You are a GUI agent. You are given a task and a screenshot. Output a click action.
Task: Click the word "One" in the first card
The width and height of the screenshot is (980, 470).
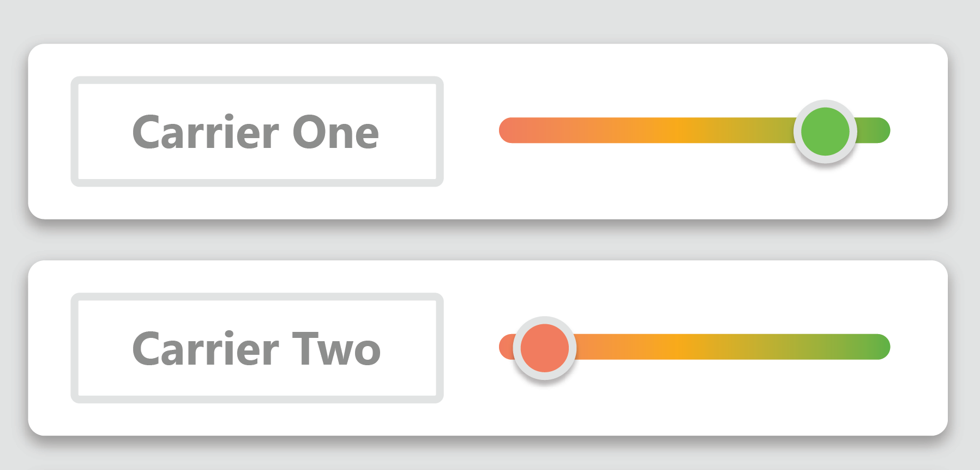335,132
